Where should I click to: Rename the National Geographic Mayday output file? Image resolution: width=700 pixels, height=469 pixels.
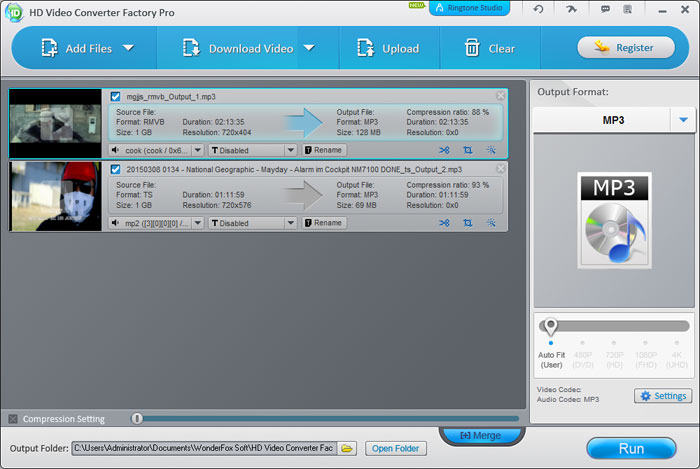point(324,223)
